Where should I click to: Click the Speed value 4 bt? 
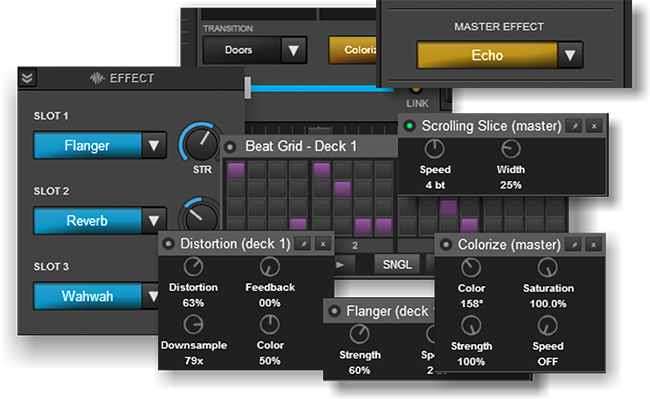[435, 185]
